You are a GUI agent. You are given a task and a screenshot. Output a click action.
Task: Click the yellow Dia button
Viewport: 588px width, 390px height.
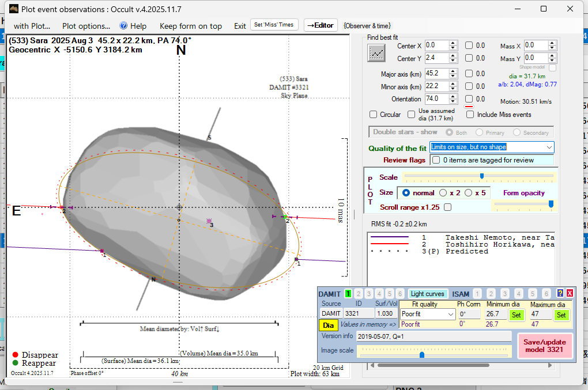coord(329,325)
